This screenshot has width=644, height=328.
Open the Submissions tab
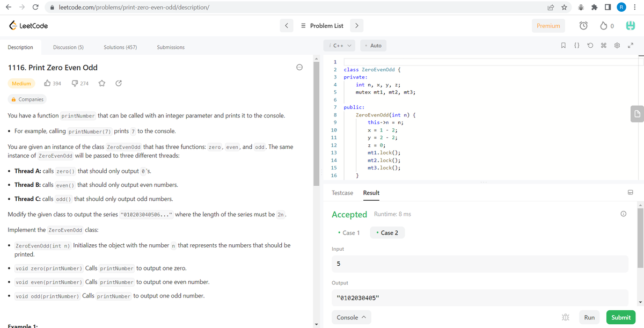click(171, 47)
